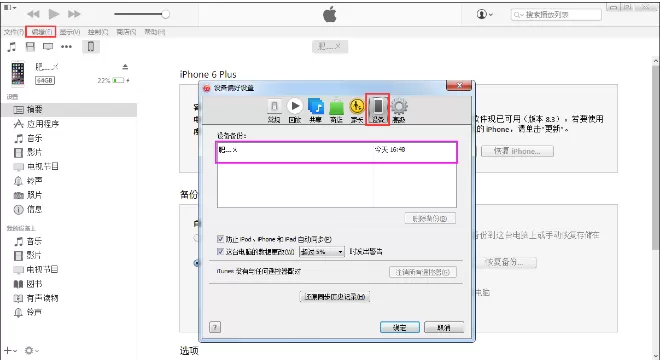The height and width of the screenshot is (360, 662).
Task: Toggle prevent iPod, iPhone, iPad auto-sync checkbox
Action: point(220,239)
